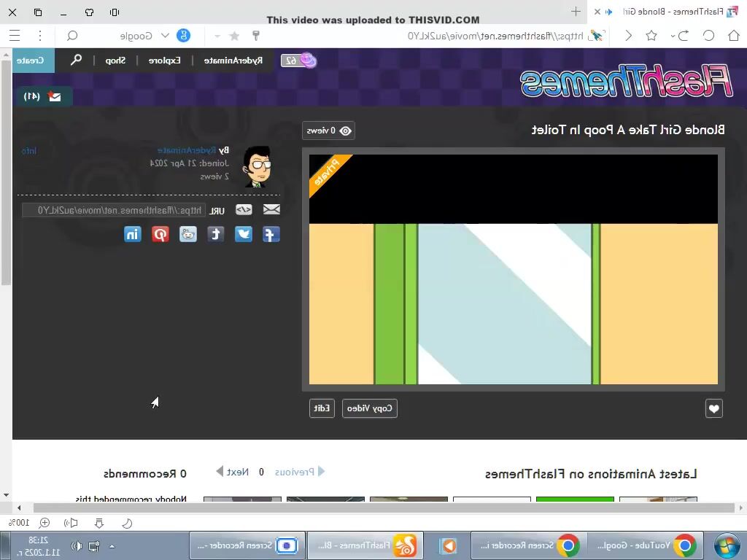Screen dimensions: 747x560
Task: Open the Shop menu item
Action: click(x=116, y=61)
